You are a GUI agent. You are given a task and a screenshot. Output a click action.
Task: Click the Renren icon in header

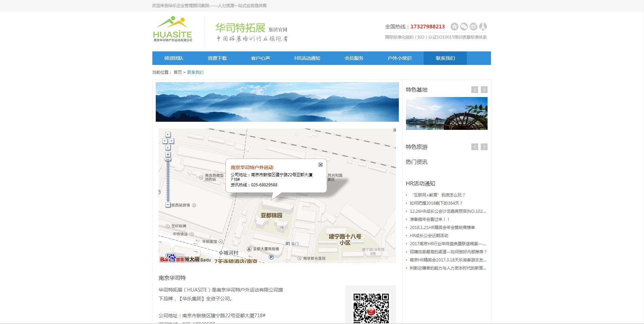[x=483, y=26]
